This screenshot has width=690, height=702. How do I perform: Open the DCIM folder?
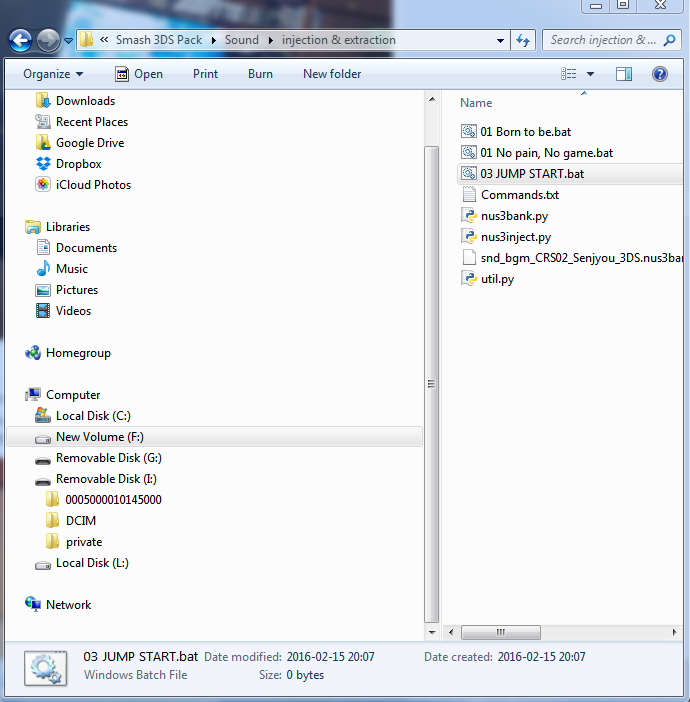(x=71, y=521)
